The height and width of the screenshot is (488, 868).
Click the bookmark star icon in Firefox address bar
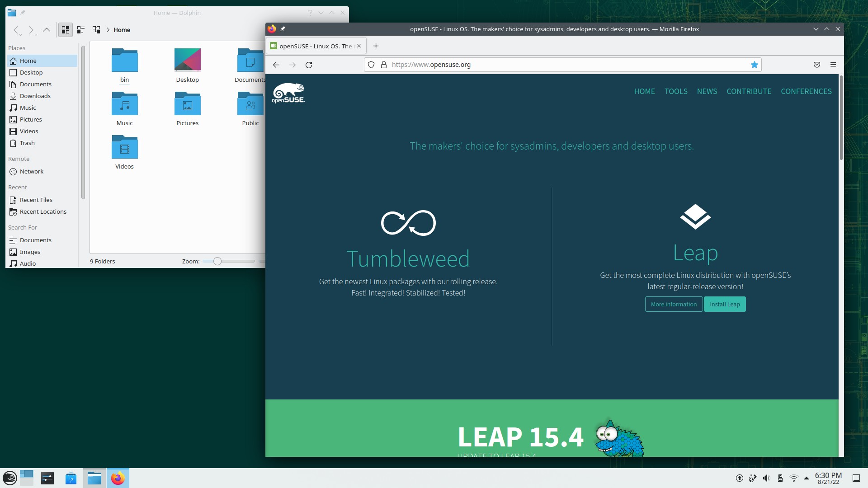[x=754, y=64]
